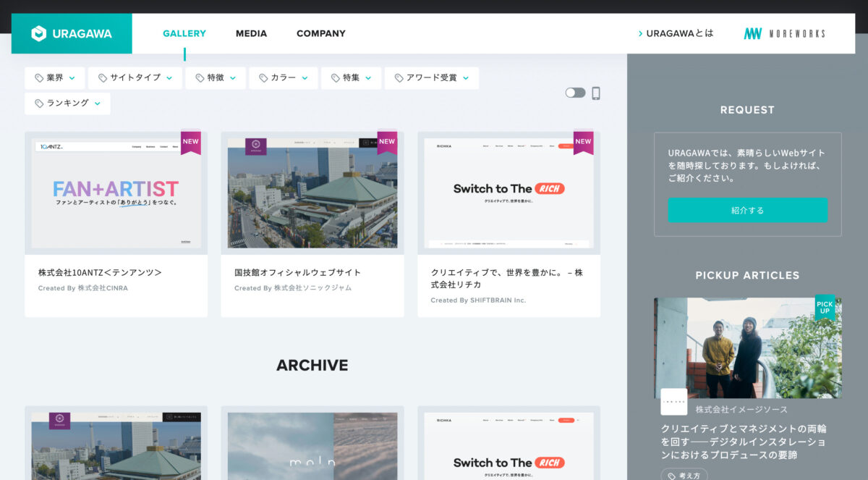The height and width of the screenshot is (480, 868).
Task: Go to the MEDIA tab
Action: click(x=251, y=33)
